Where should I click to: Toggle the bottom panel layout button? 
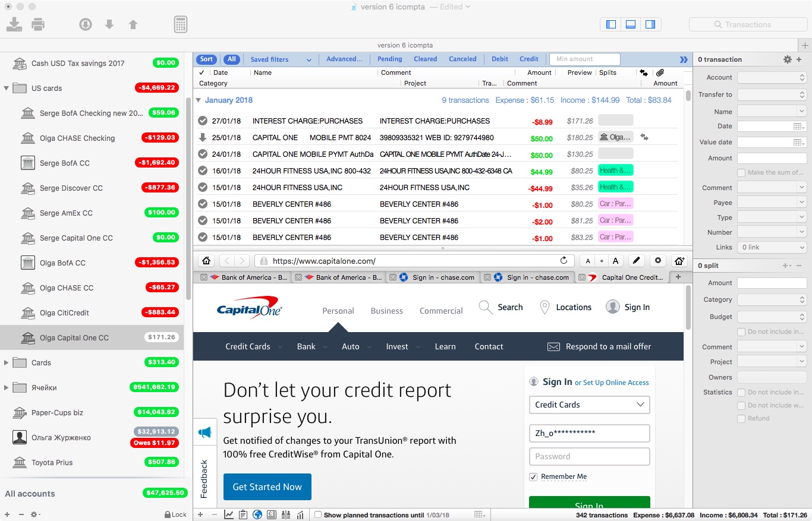point(631,24)
